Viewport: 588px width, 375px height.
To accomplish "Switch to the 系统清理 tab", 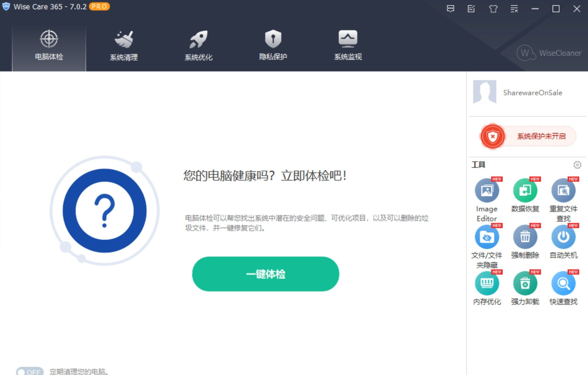I will tap(124, 46).
